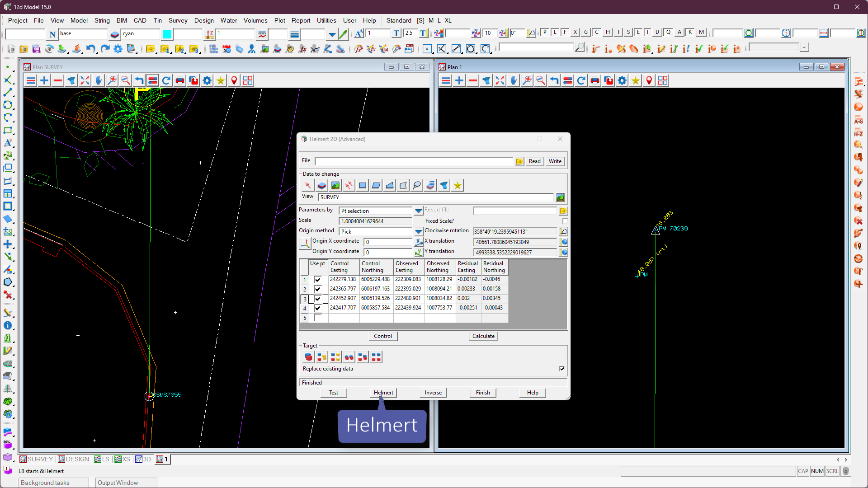
Task: Uncheck Replace existing data checkbox
Action: pyautogui.click(x=562, y=369)
